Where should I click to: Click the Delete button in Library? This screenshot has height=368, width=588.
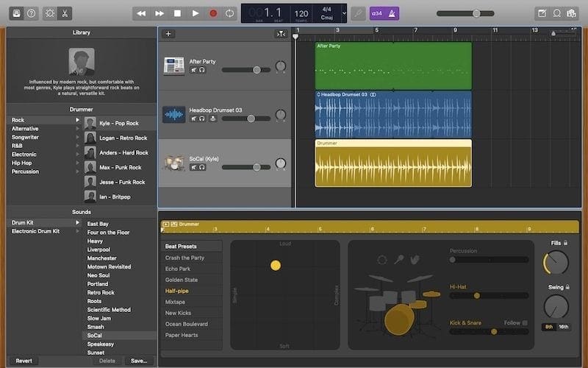pos(107,361)
